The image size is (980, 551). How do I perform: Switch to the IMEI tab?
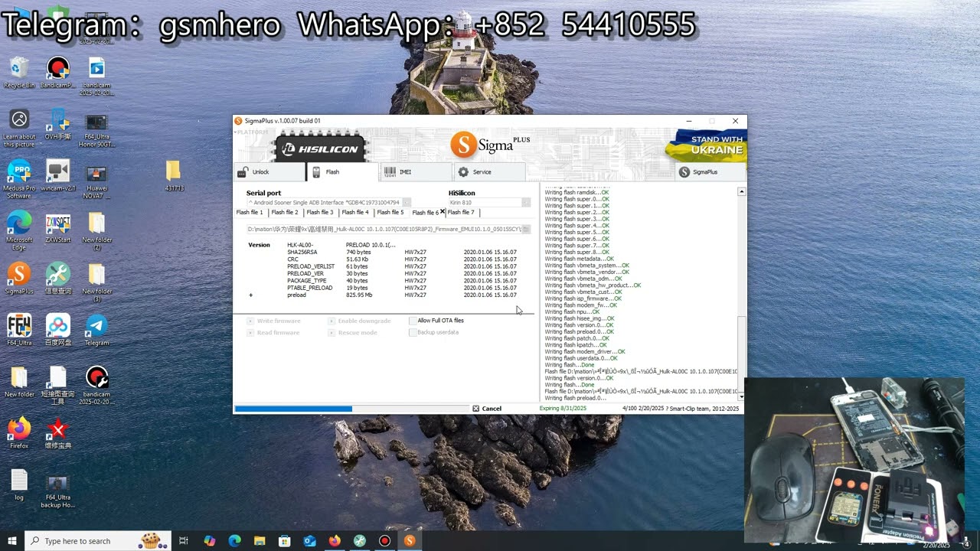(416, 172)
